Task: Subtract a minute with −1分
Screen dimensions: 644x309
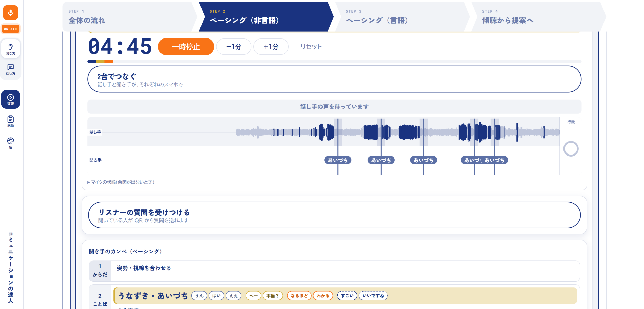Action: (234, 47)
